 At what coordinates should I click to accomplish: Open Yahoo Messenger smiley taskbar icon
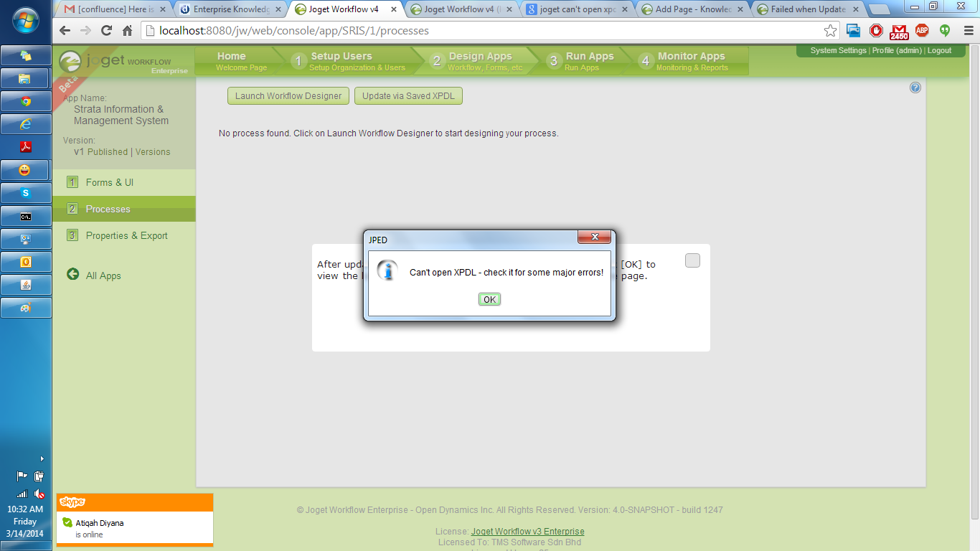click(26, 170)
